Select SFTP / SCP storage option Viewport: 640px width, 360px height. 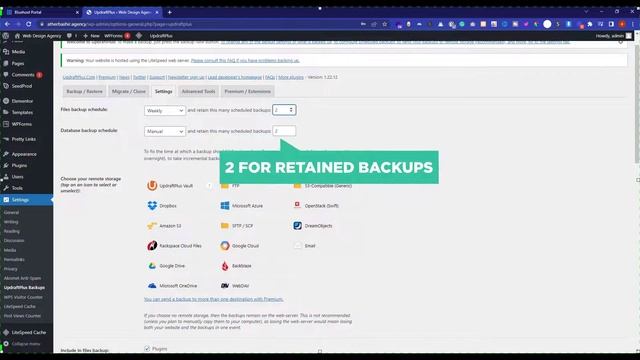coord(225,226)
